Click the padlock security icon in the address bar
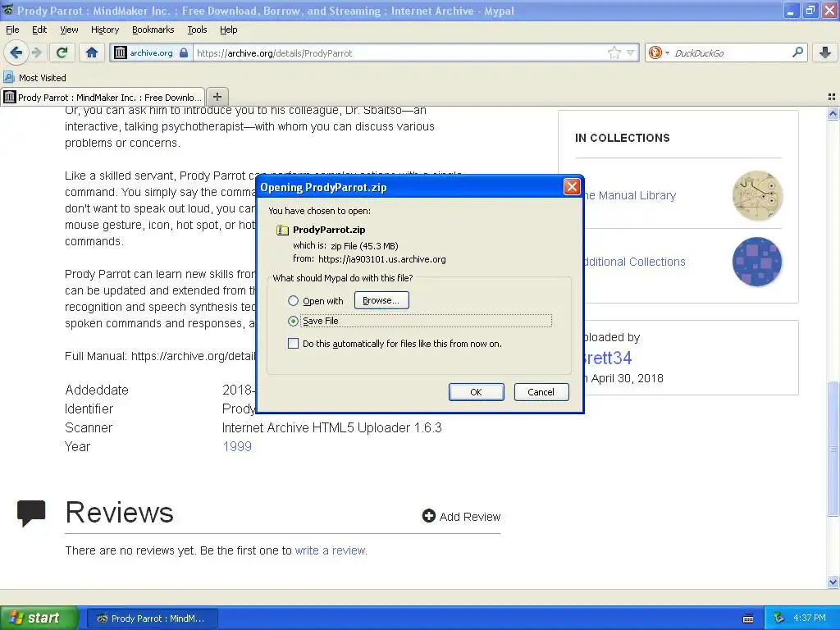 point(184,52)
